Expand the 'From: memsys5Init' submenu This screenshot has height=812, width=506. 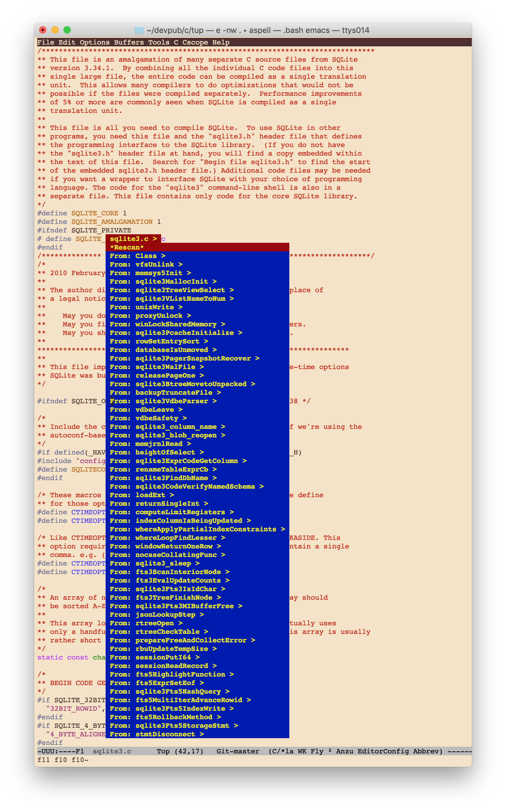click(197, 273)
